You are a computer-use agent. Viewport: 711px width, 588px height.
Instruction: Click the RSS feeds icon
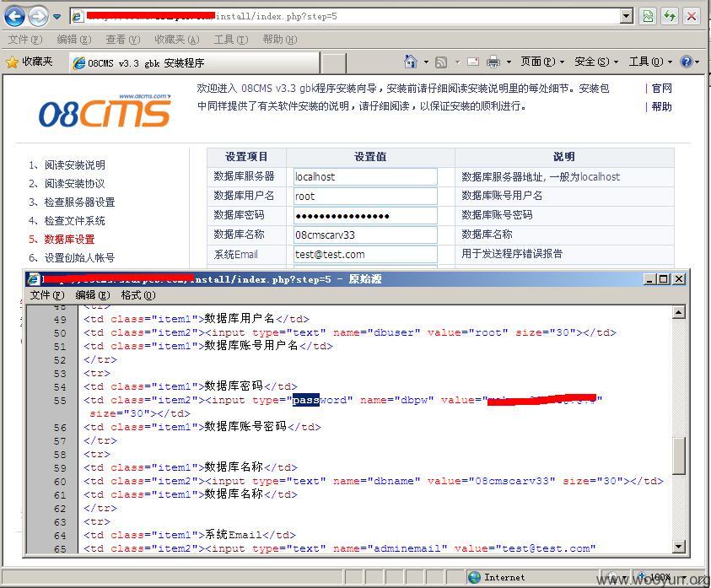click(x=441, y=62)
